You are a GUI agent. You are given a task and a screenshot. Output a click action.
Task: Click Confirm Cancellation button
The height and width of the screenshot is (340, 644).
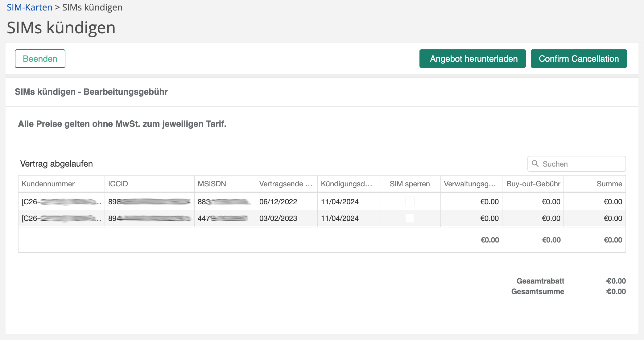[x=579, y=59]
